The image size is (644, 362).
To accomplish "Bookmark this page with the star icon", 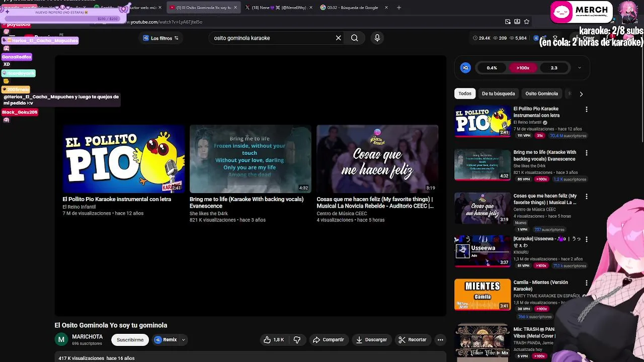I will point(527,22).
